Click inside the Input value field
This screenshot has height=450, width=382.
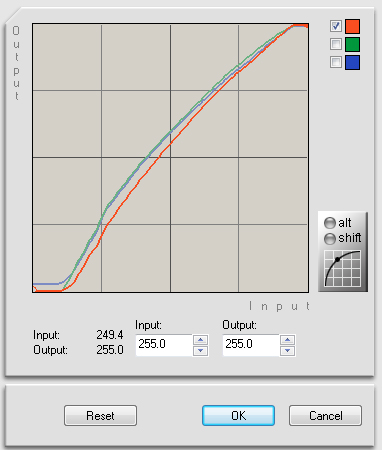click(164, 345)
